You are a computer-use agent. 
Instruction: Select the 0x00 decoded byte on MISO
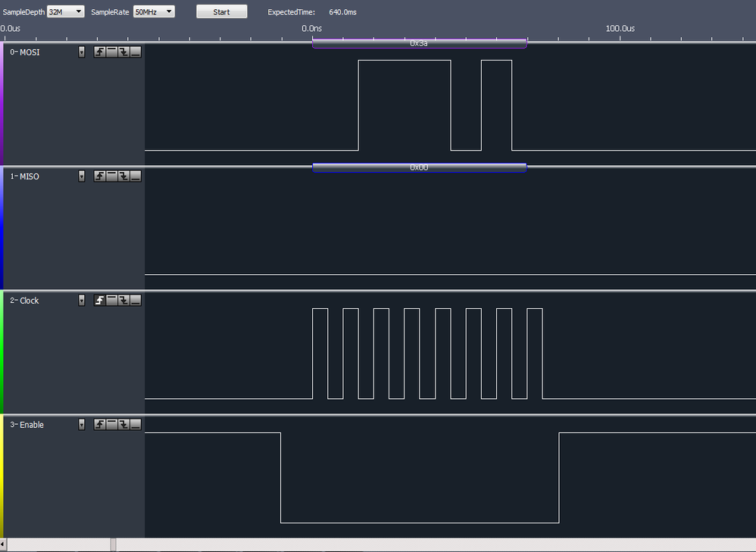[419, 167]
